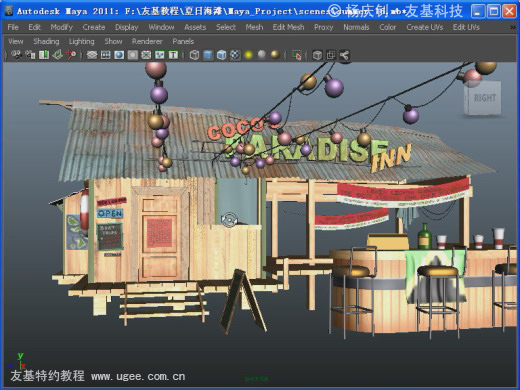Open the Shading panel menu

[46, 41]
